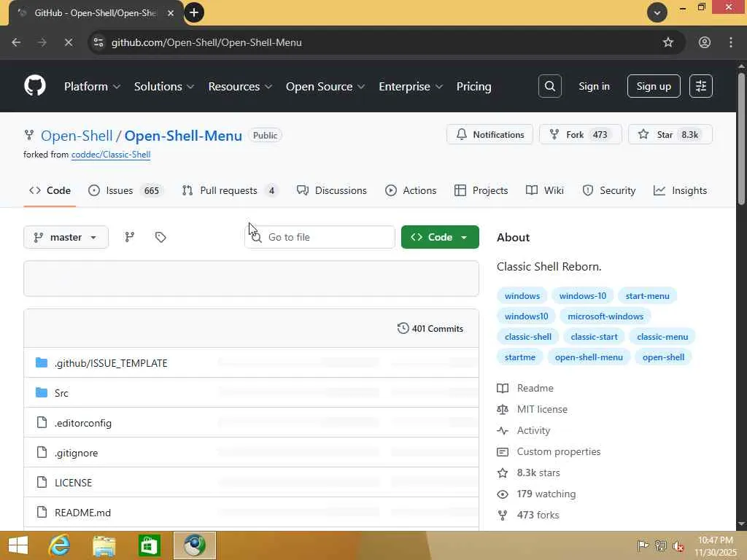Switch to the Pull requests tab
The height and width of the screenshot is (560, 747).
click(230, 190)
